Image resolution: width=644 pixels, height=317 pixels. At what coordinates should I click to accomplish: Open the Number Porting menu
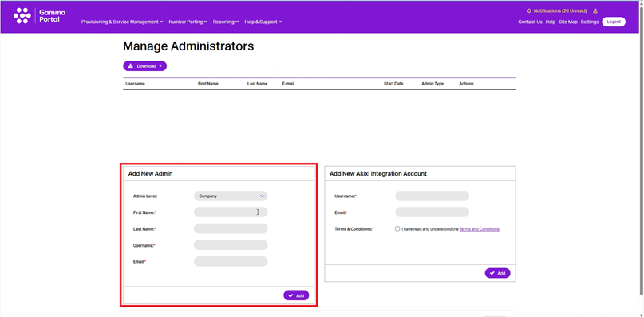pos(188,22)
